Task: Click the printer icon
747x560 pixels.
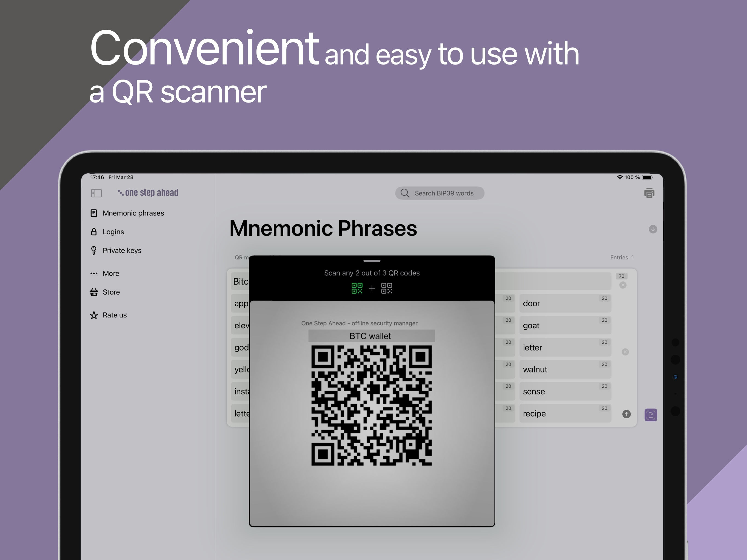Action: click(x=649, y=193)
